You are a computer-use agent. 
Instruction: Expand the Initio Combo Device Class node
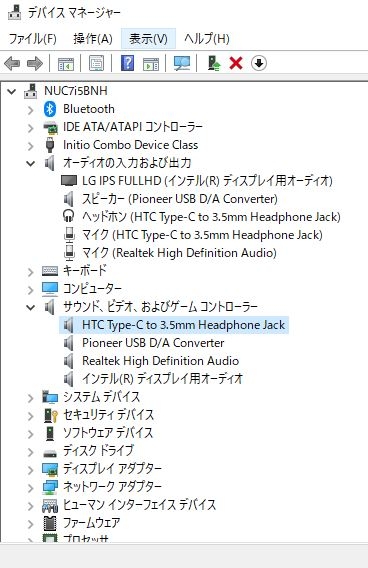pyautogui.click(x=31, y=146)
